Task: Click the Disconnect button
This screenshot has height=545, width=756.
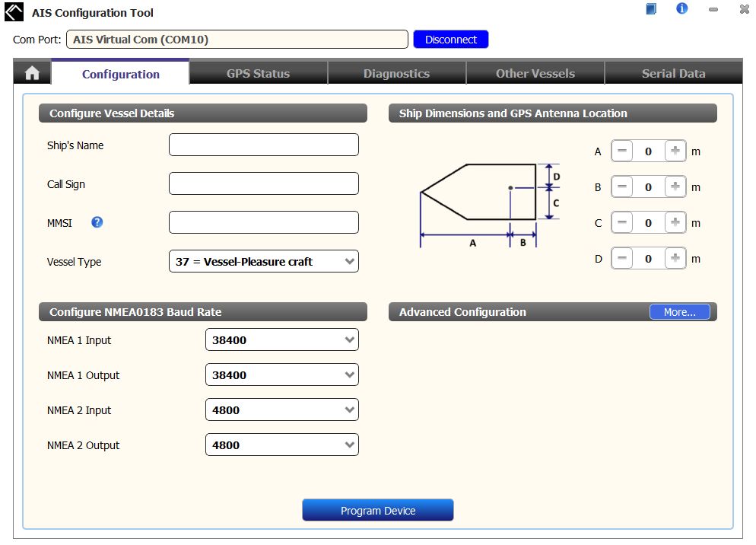Action: (451, 40)
